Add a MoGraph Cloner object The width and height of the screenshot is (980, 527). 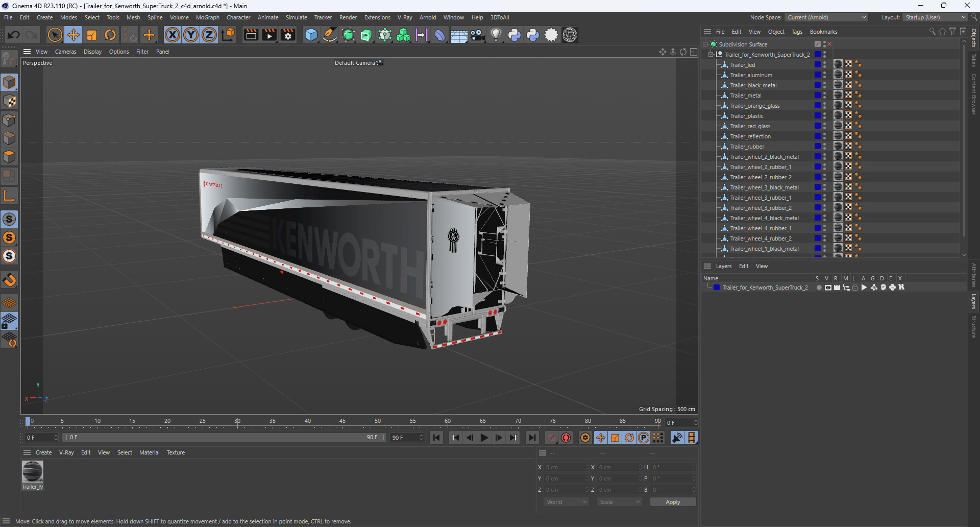coord(403,35)
